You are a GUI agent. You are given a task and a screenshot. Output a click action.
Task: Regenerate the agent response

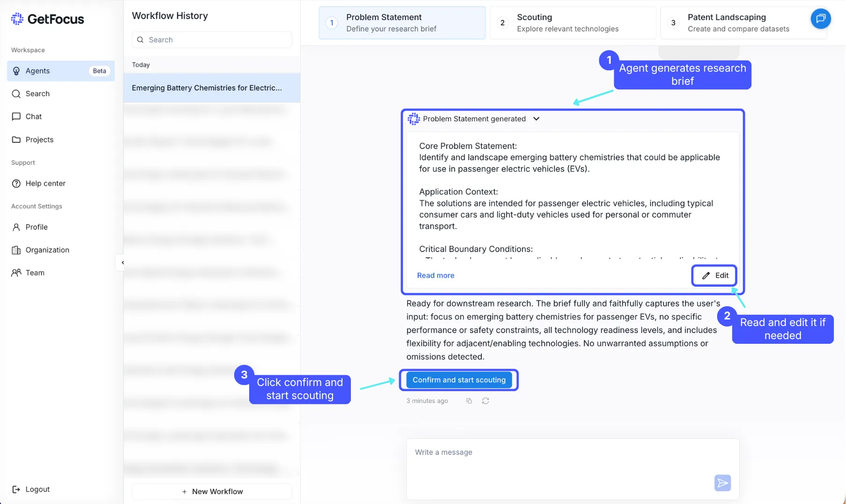pyautogui.click(x=485, y=401)
